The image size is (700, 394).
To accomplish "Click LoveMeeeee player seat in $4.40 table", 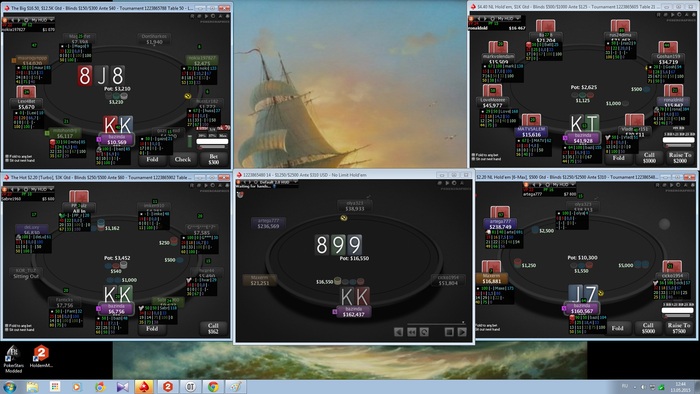I will point(493,103).
